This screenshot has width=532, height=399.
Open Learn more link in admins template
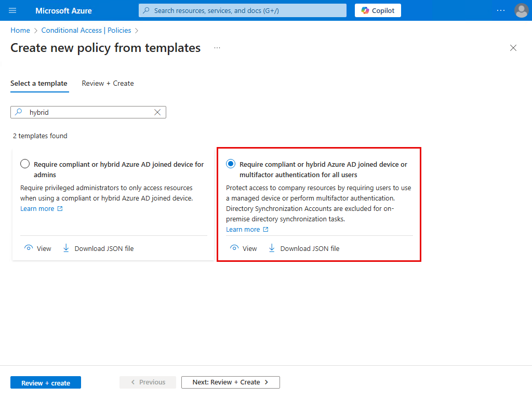(x=37, y=209)
